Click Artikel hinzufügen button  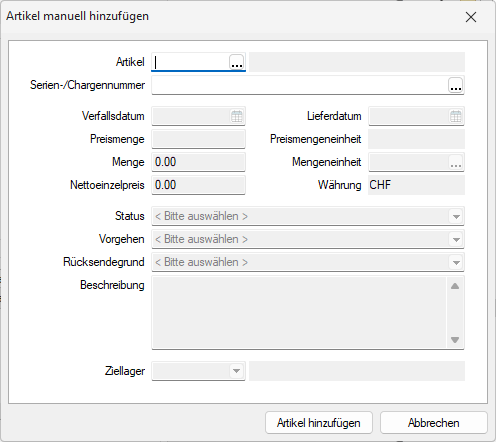tap(319, 423)
